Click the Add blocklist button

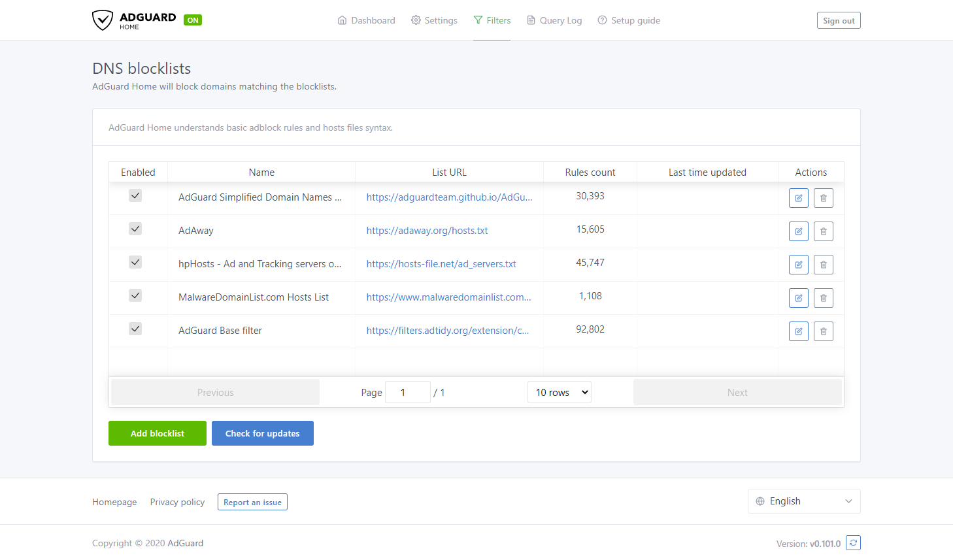pyautogui.click(x=158, y=433)
